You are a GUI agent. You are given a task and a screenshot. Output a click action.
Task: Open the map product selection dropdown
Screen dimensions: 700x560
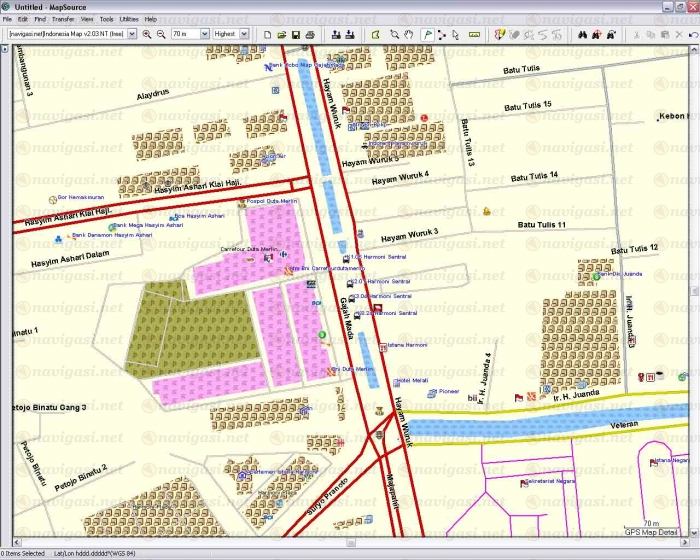pos(132,34)
